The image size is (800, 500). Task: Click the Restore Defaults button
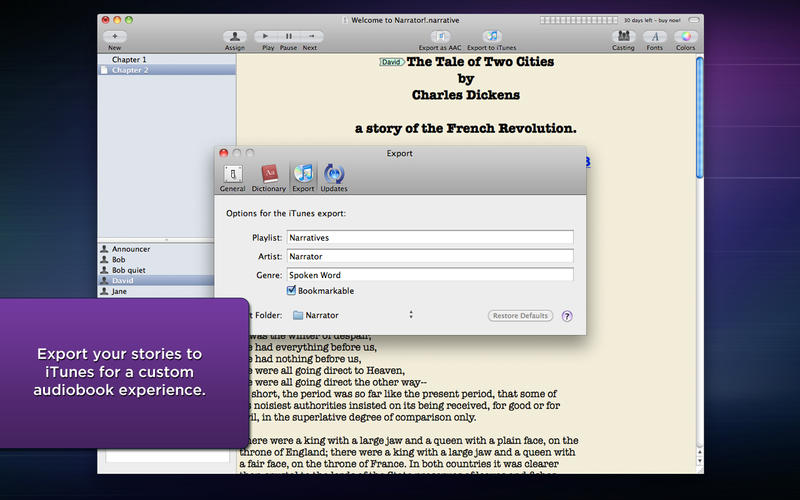(x=520, y=316)
